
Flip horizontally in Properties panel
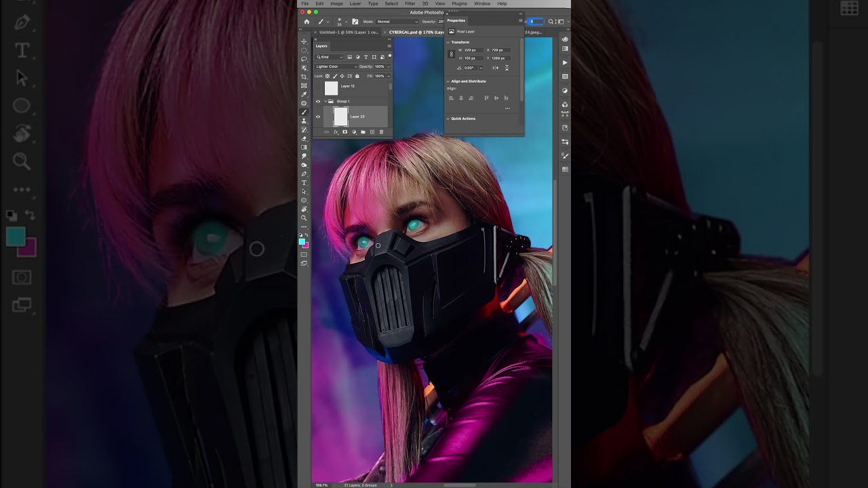pyautogui.click(x=495, y=68)
